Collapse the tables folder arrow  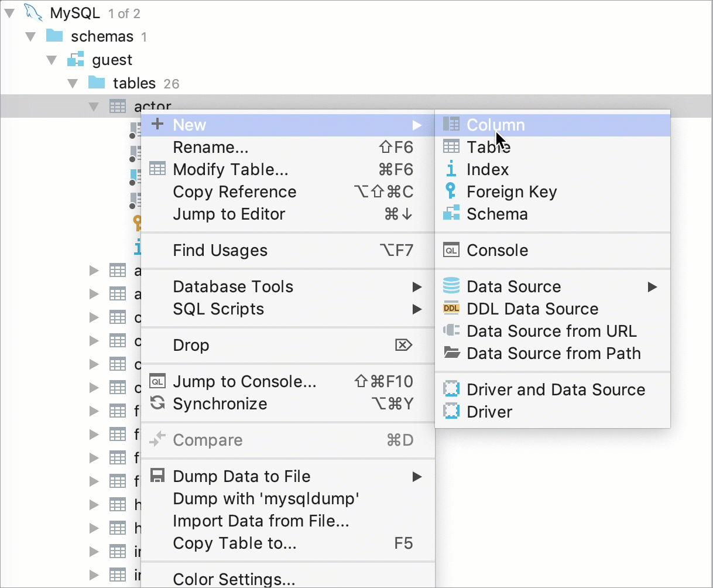point(73,83)
